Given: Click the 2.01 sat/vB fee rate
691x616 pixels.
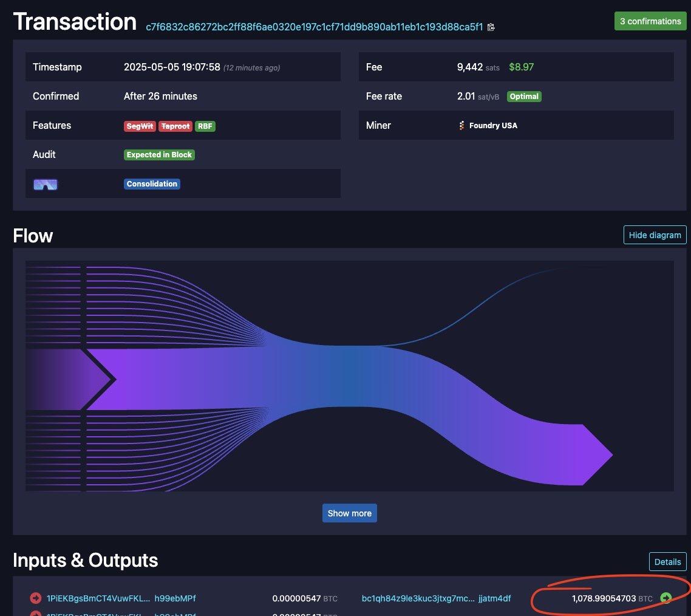Looking at the screenshot, I should pyautogui.click(x=478, y=96).
